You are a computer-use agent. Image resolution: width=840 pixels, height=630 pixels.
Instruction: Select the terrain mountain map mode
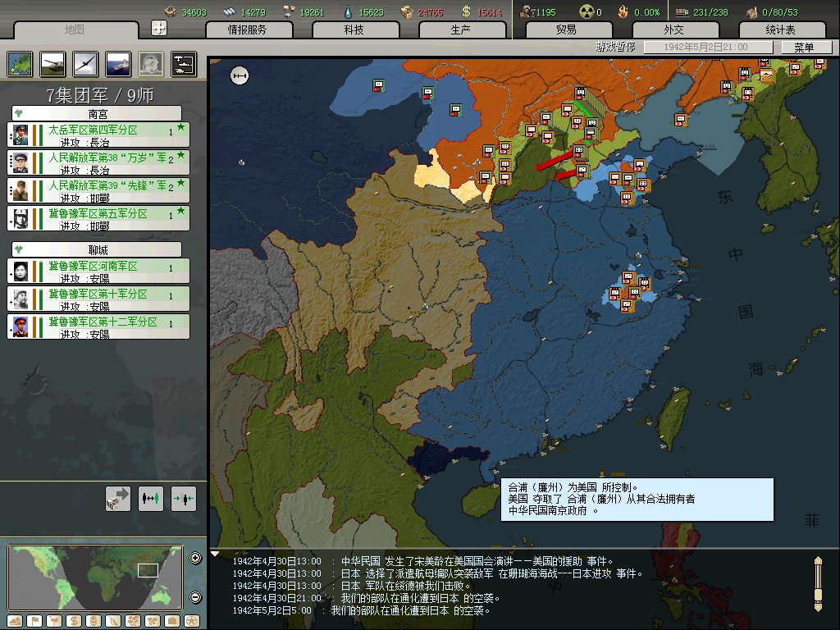15,621
